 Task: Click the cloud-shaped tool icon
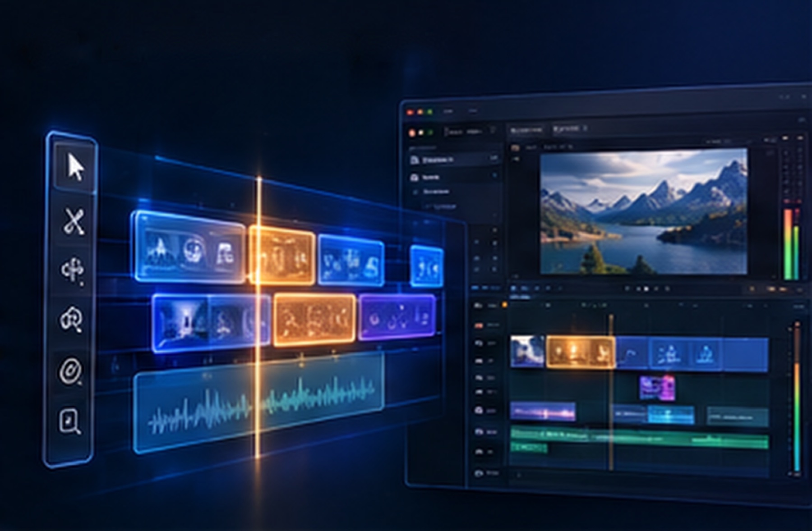pos(72,319)
